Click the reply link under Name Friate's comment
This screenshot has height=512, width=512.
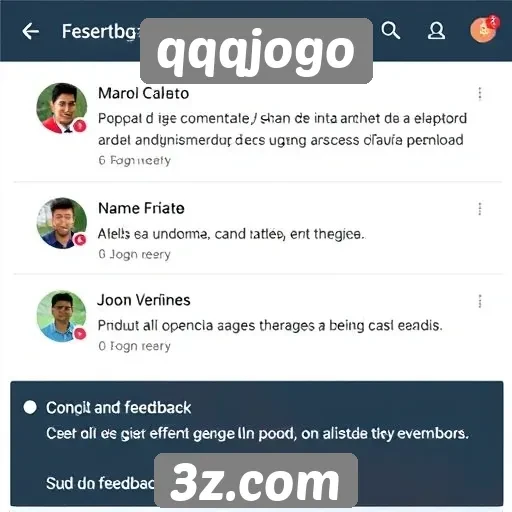[135, 255]
